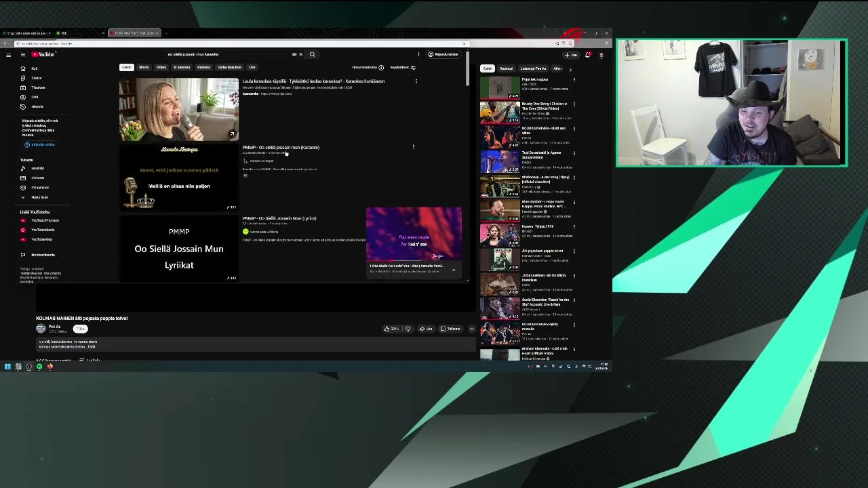Open the Lyriikat video thumbnail
868x488 pixels.
pyautogui.click(x=179, y=249)
